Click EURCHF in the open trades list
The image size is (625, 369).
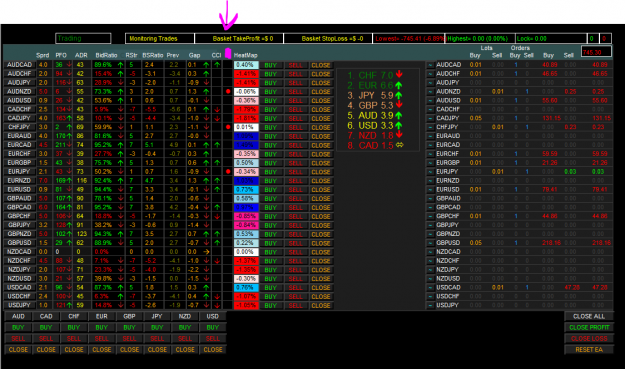[448, 154]
